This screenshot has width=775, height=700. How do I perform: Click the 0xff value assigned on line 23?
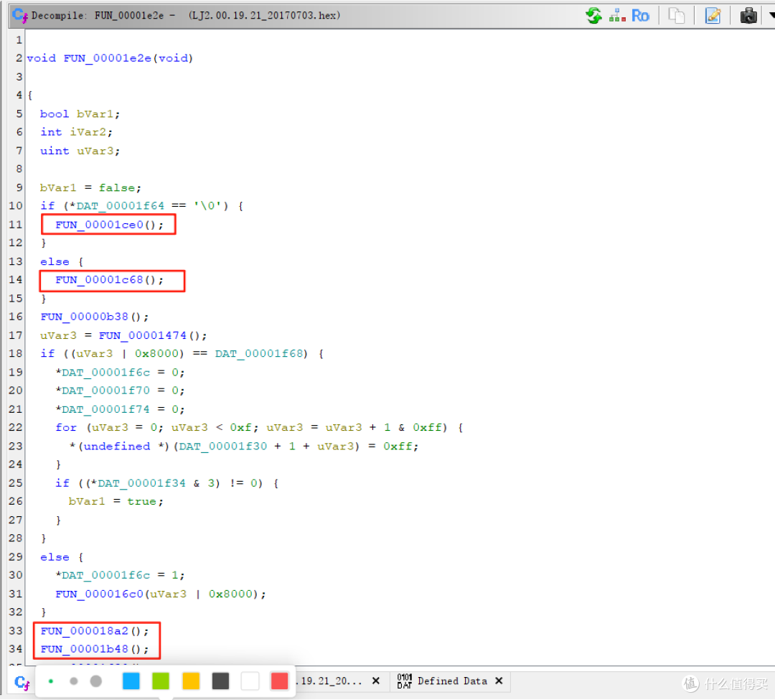pos(398,447)
